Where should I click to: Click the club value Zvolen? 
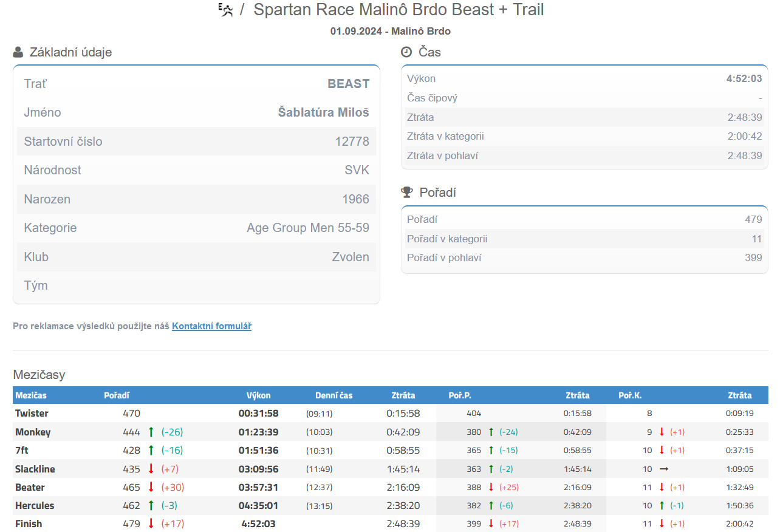point(350,257)
